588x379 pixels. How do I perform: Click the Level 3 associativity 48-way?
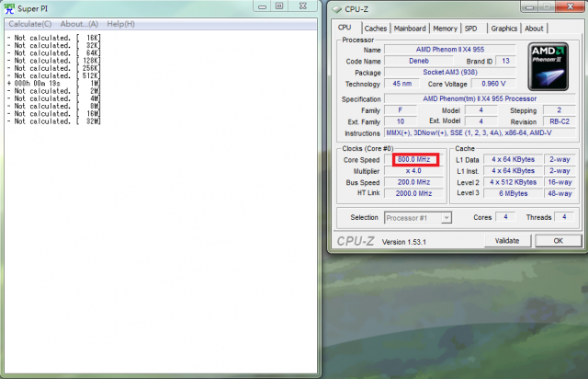coord(560,193)
